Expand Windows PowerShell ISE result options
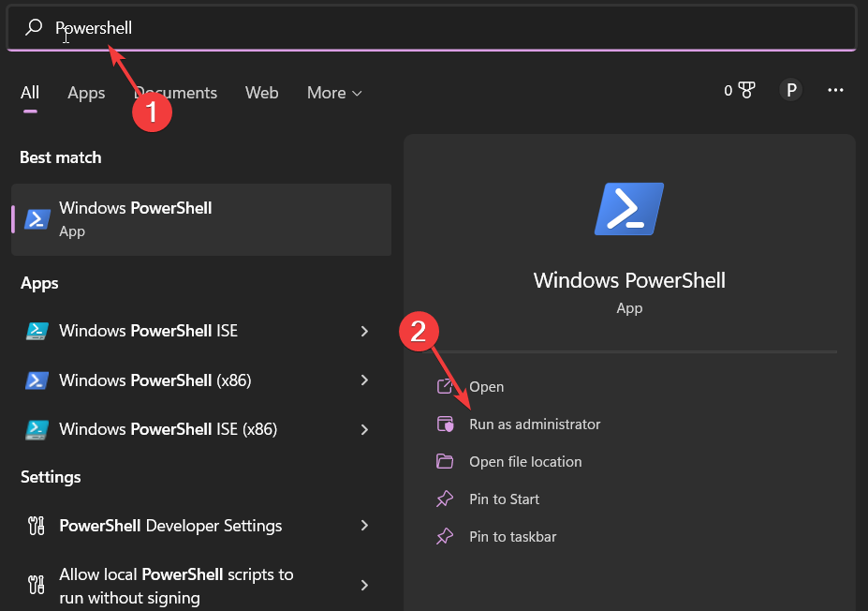Screen dimensions: 868x611 pos(364,331)
